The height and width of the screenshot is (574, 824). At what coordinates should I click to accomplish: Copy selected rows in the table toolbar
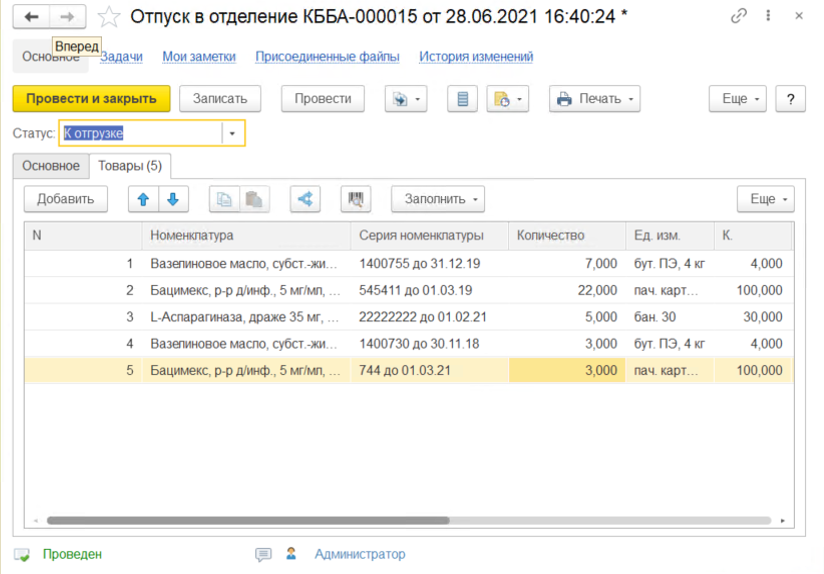[x=225, y=199]
